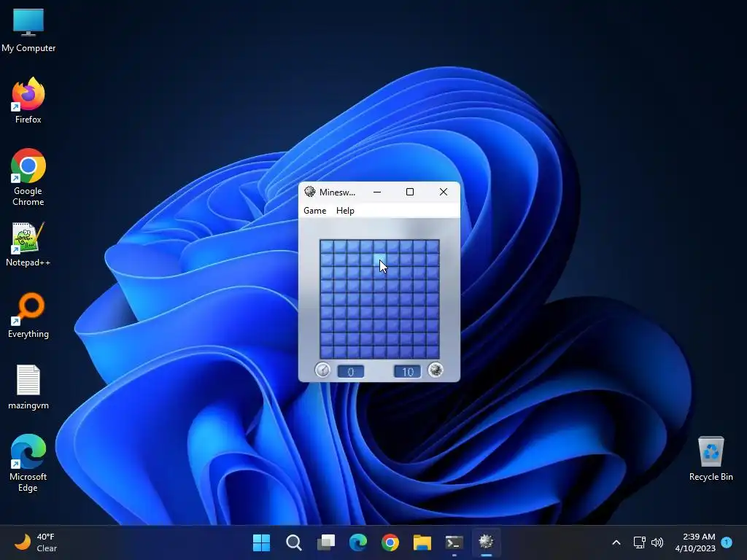Switch to the Terminal taskbar icon
Image resolution: width=747 pixels, height=560 pixels.
click(x=454, y=542)
